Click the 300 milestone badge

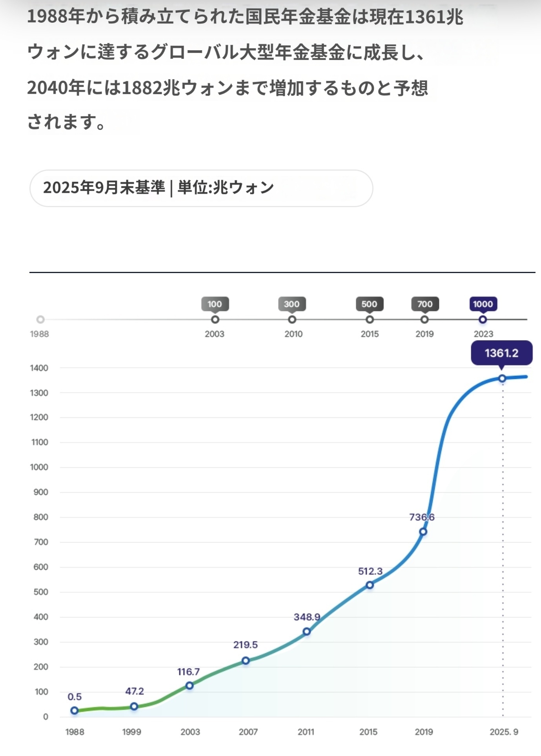pyautogui.click(x=292, y=304)
